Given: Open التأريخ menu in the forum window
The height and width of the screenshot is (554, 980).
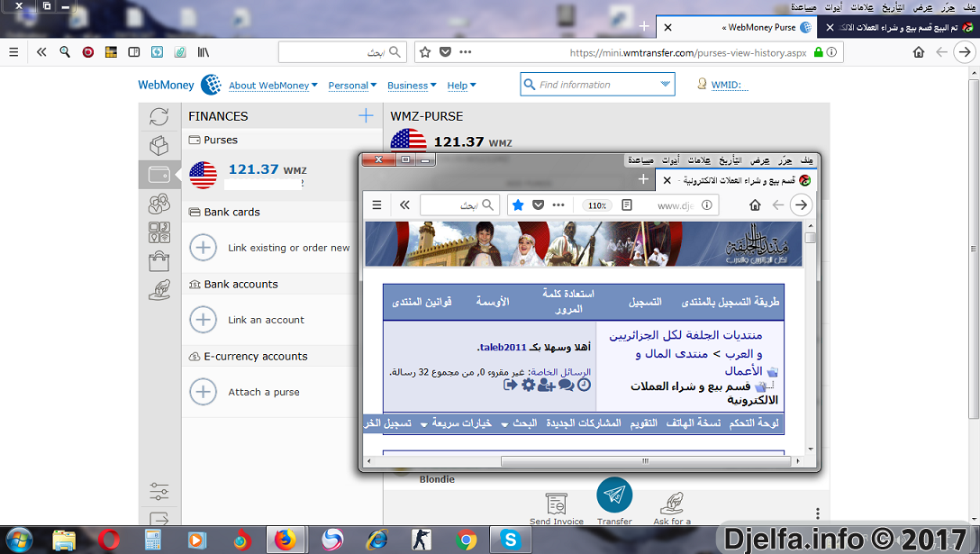Looking at the screenshot, I should [730, 160].
